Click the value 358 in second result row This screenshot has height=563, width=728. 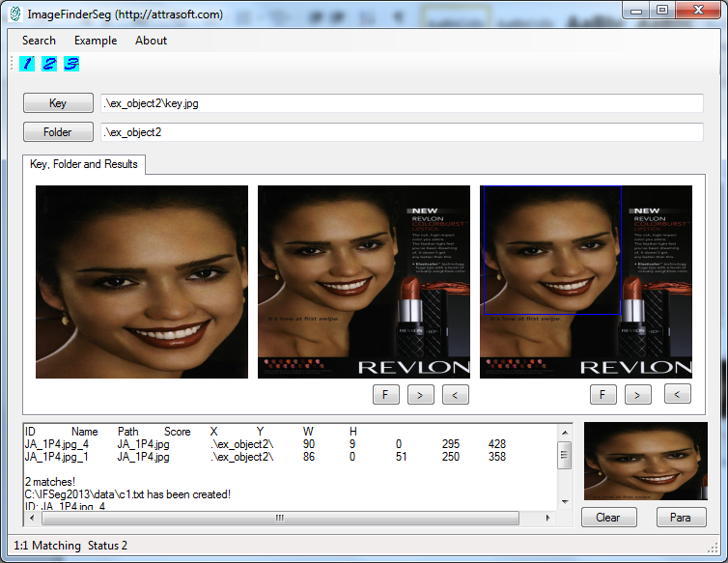click(x=497, y=457)
